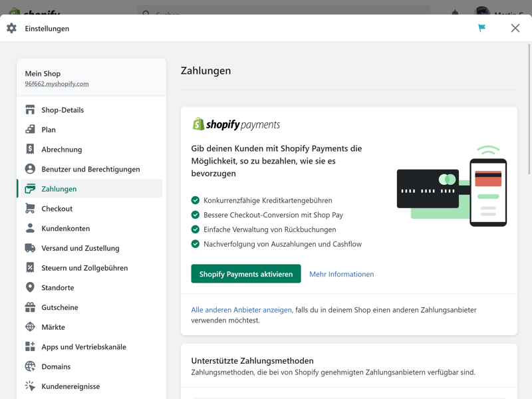
Task: Select Domains in settings sidebar
Action: pos(56,366)
